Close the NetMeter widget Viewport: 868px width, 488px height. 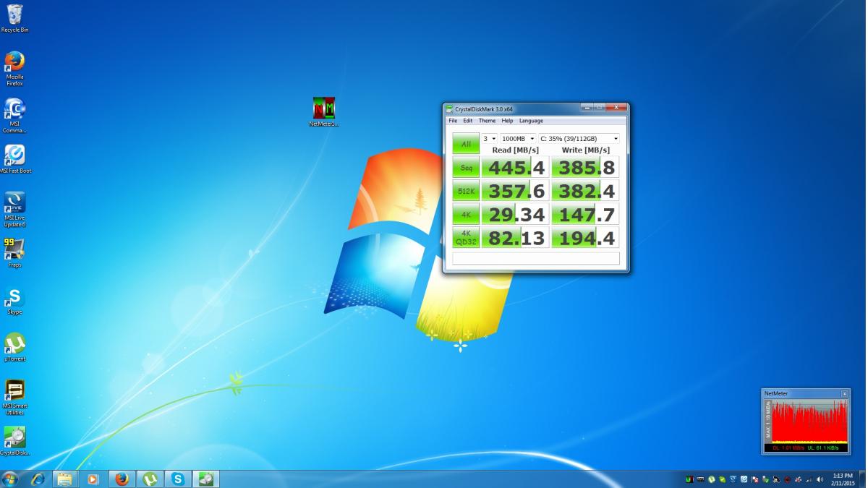(844, 393)
